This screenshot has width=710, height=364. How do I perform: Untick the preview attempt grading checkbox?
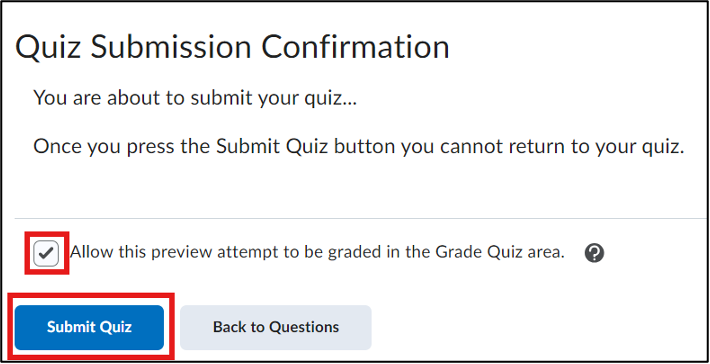(x=46, y=254)
